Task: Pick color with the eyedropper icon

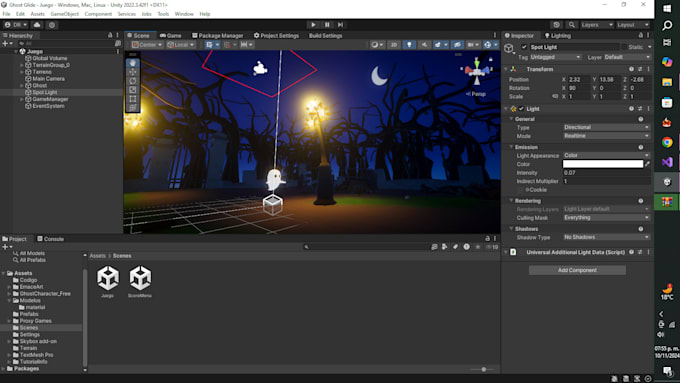Action: click(647, 164)
